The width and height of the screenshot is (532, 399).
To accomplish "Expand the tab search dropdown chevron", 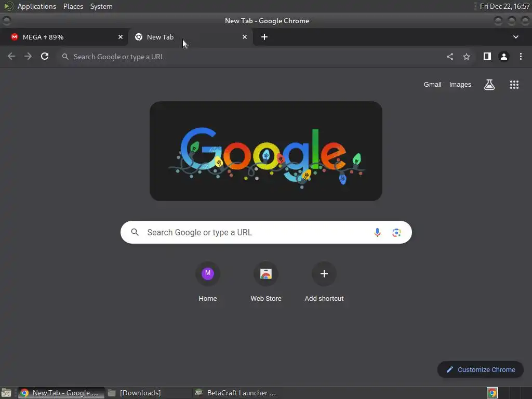I will [516, 37].
